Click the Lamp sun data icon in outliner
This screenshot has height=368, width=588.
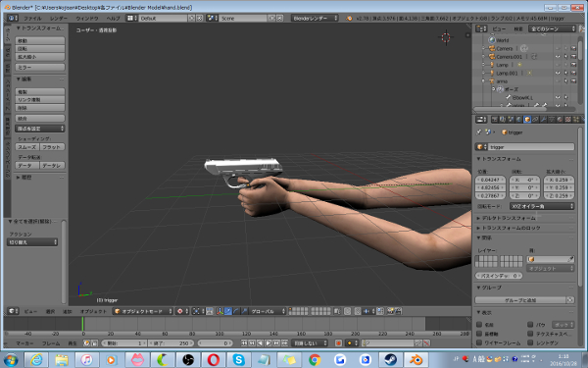[519, 65]
